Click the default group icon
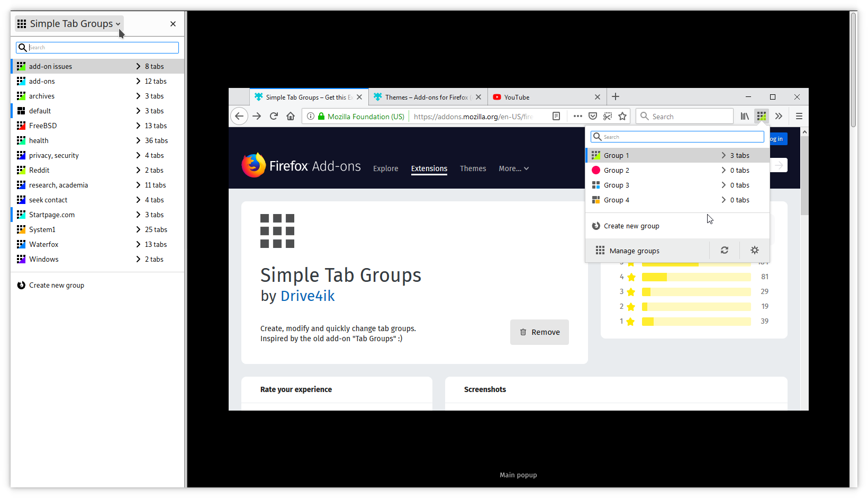Viewport: 868px width, 498px height. (x=21, y=111)
